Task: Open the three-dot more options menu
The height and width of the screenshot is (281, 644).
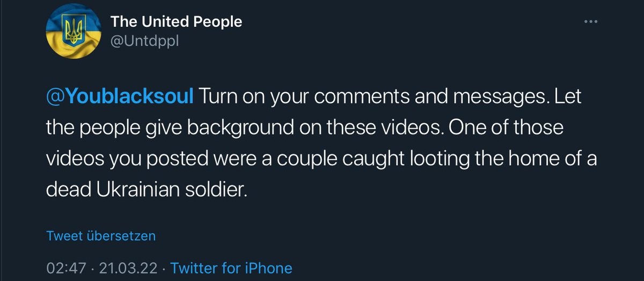Action: pyautogui.click(x=590, y=22)
